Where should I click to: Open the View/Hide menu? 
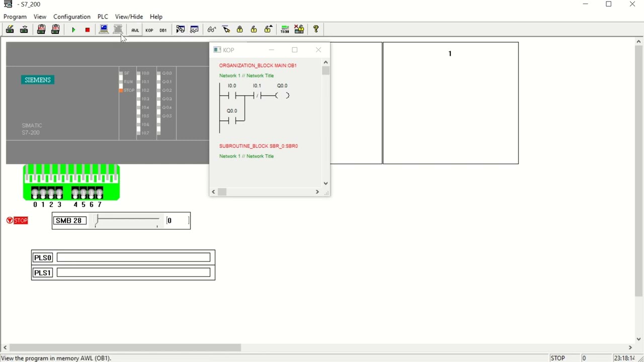tap(129, 17)
